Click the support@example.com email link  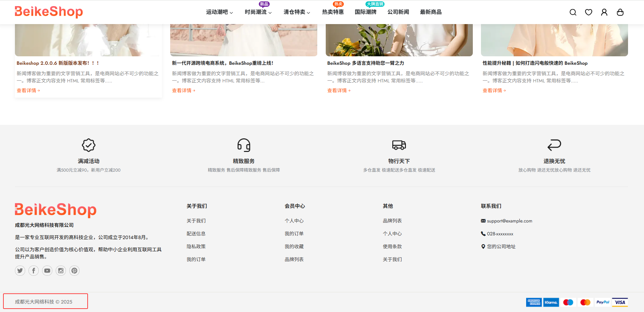tap(509, 221)
